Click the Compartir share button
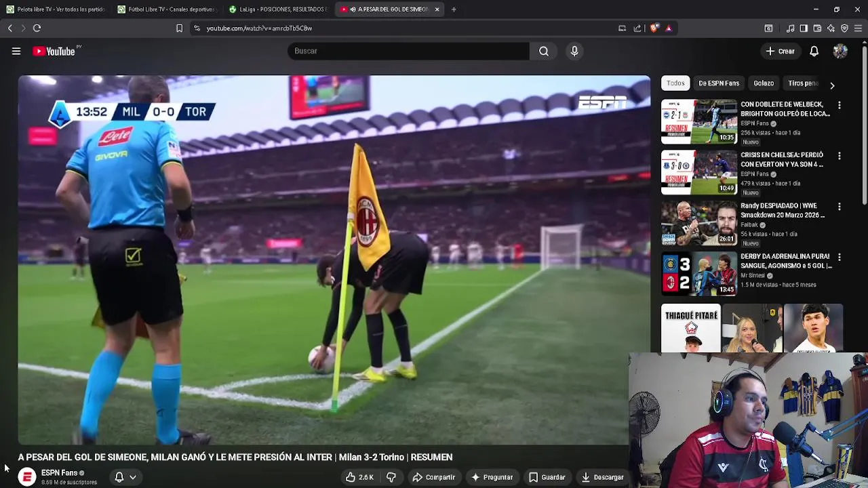The height and width of the screenshot is (488, 868). point(434,477)
